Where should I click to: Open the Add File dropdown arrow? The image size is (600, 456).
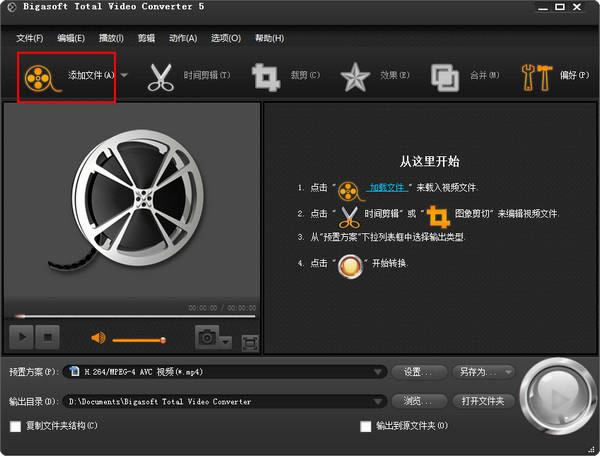(x=124, y=75)
